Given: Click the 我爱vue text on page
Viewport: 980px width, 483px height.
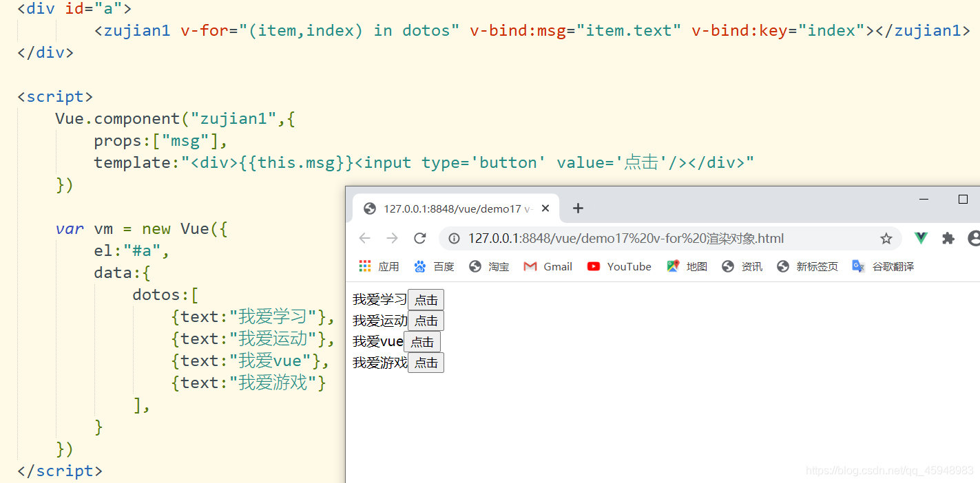Looking at the screenshot, I should [x=378, y=342].
